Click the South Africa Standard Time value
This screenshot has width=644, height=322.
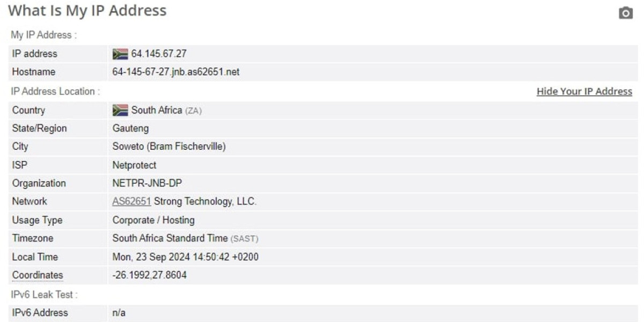(170, 238)
